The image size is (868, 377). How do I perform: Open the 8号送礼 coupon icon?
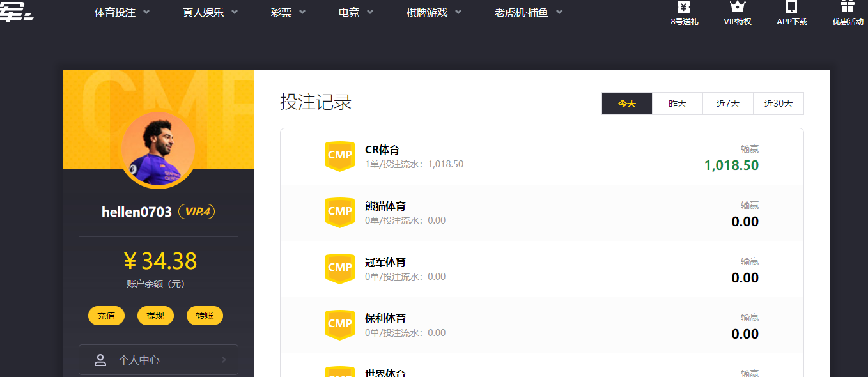(x=684, y=7)
